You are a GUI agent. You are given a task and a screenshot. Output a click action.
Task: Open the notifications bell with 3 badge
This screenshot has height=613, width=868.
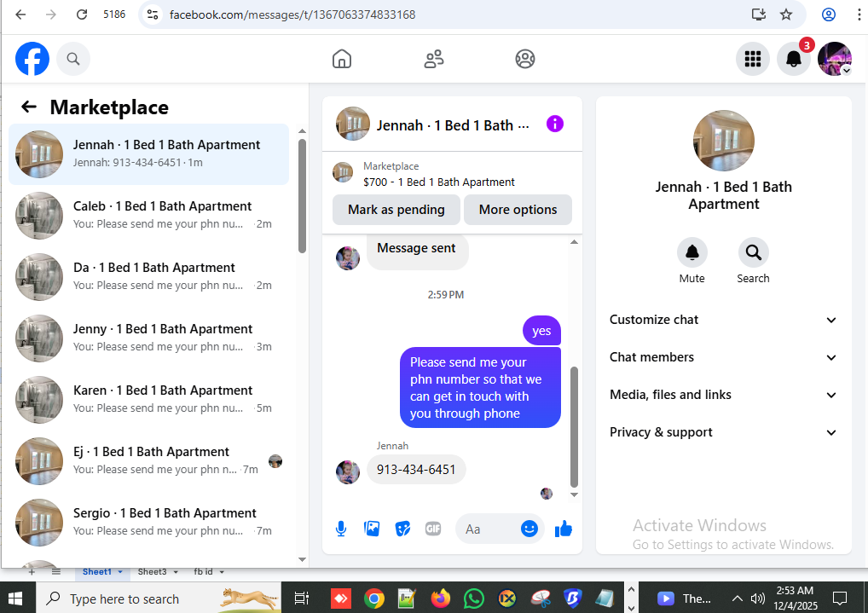[x=794, y=59]
